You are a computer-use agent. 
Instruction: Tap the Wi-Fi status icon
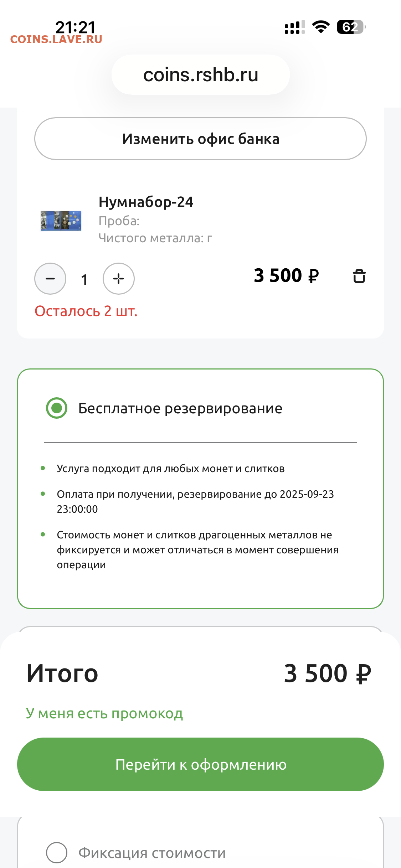321,27
